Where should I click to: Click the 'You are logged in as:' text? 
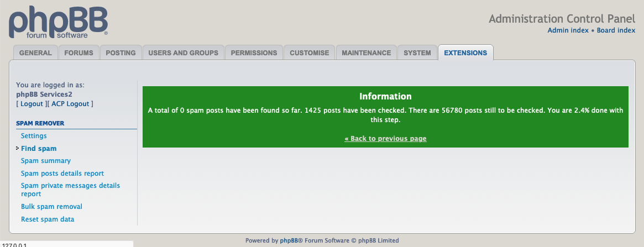(x=50, y=85)
